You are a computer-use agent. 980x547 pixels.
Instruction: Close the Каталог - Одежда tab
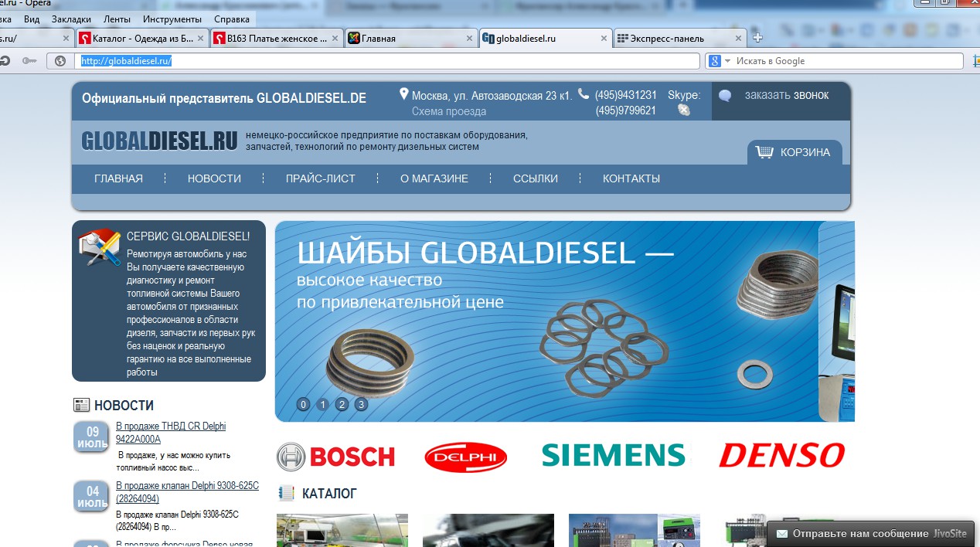(x=200, y=38)
